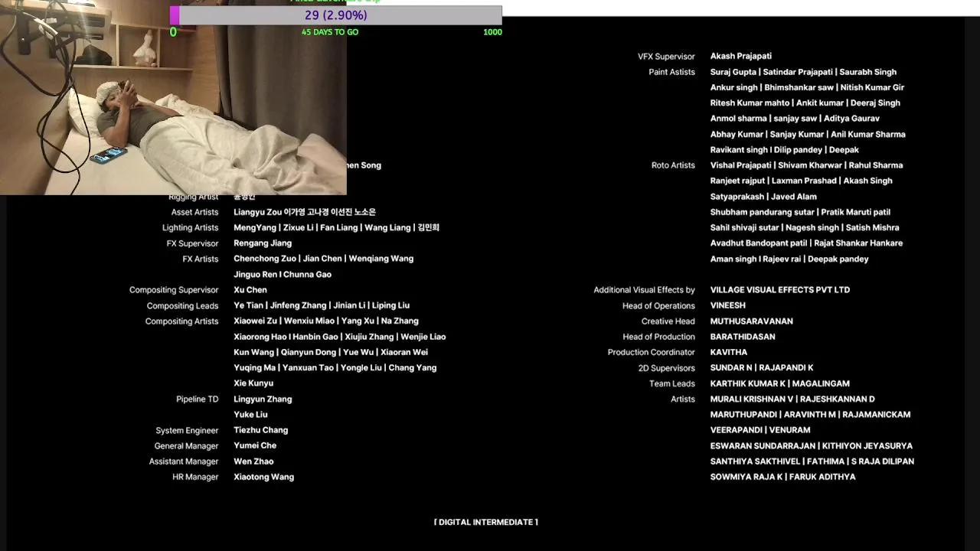980x551 pixels.
Task: Click the 'Production Coordinator' label
Action: pyautogui.click(x=652, y=353)
